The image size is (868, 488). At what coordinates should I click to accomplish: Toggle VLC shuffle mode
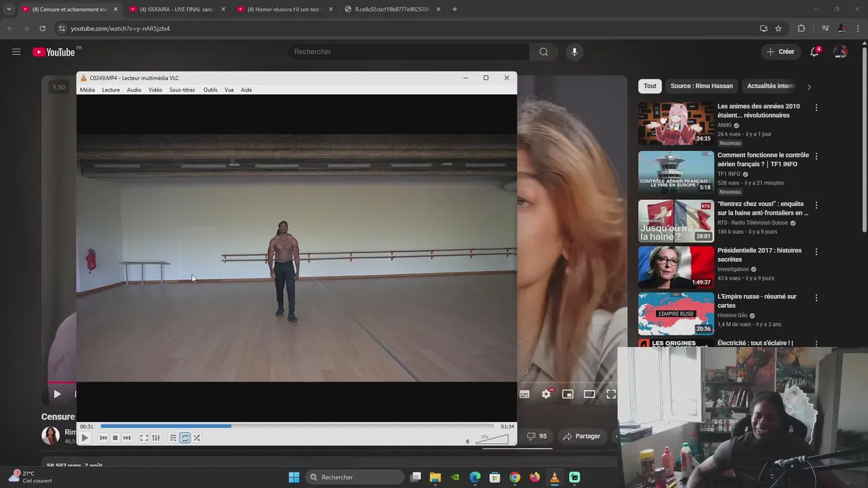tap(197, 438)
